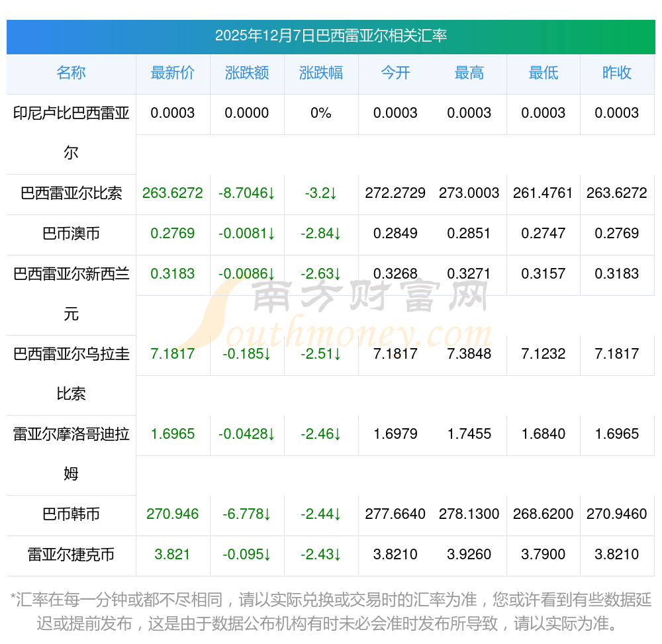
Task: Select the 名称 column header
Action: point(71,73)
